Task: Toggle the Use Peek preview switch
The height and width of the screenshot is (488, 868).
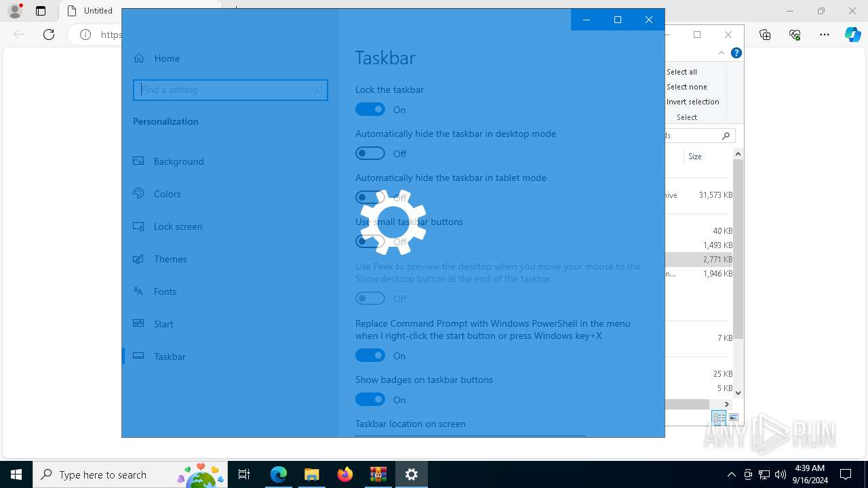Action: (x=370, y=298)
